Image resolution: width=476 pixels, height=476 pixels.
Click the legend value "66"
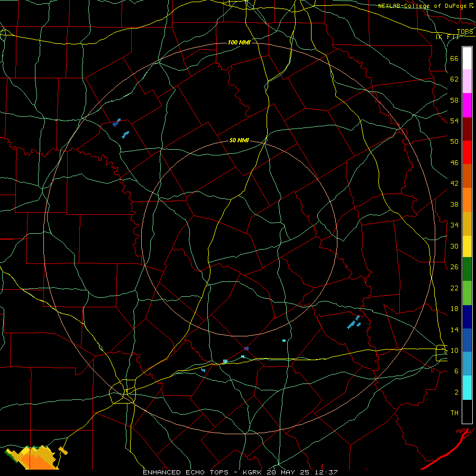[x=454, y=58]
